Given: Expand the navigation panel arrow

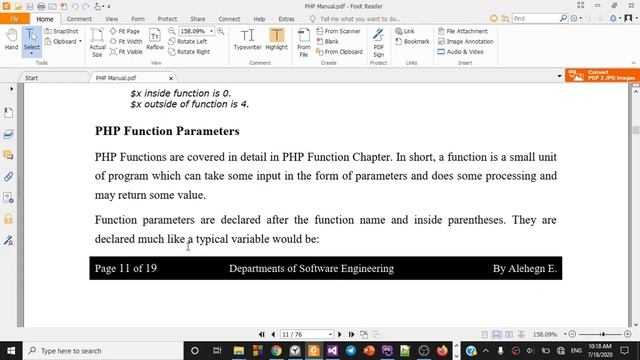Looking at the screenshot, I should 11,89.
